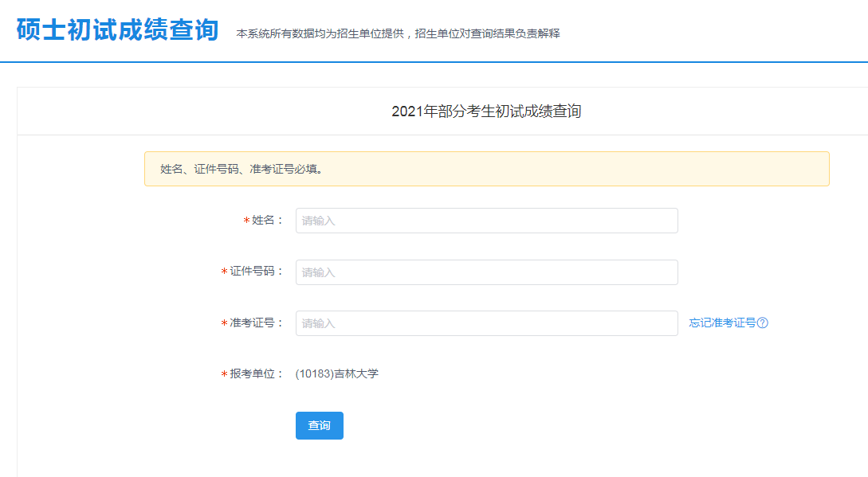Click the 2021年部分考生初试成绩查询 heading
The image size is (868, 477).
tap(486, 111)
